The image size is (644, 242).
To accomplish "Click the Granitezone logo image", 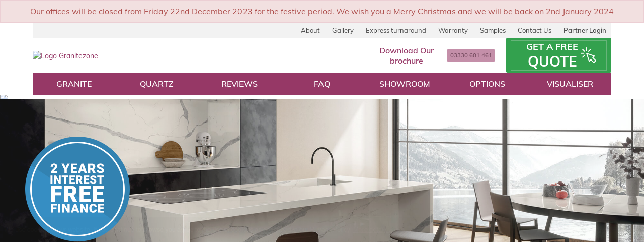I will point(65,56).
